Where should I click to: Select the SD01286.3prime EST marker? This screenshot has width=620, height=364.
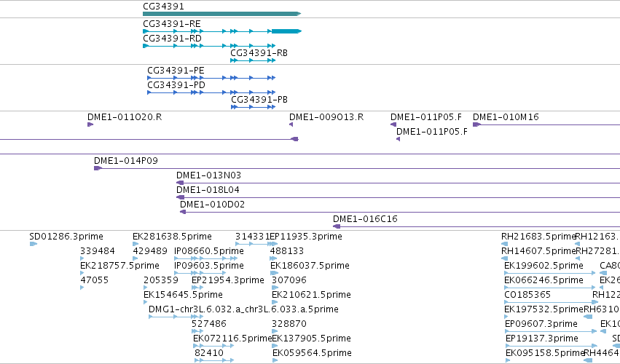[34, 244]
